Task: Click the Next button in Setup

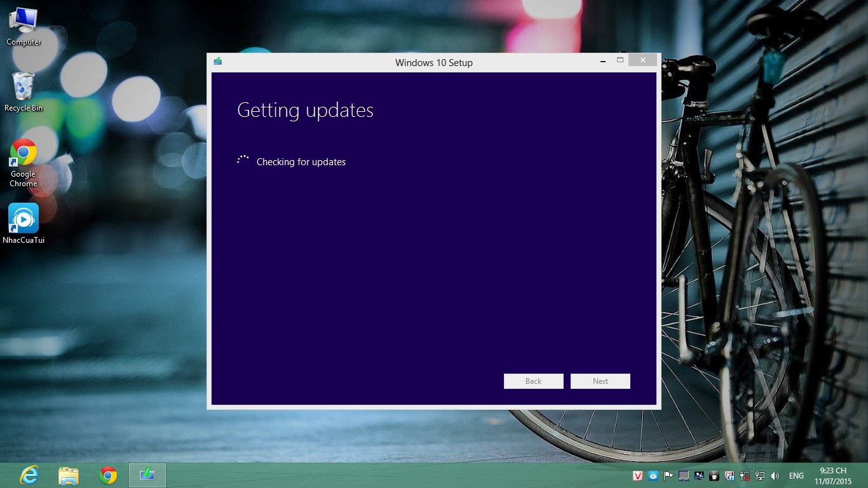Action: coord(600,381)
